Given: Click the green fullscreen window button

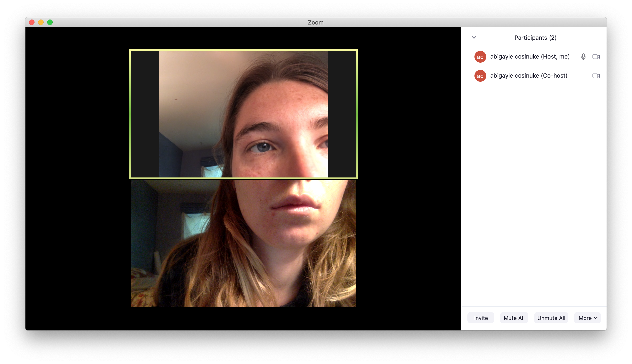Looking at the screenshot, I should coord(50,22).
